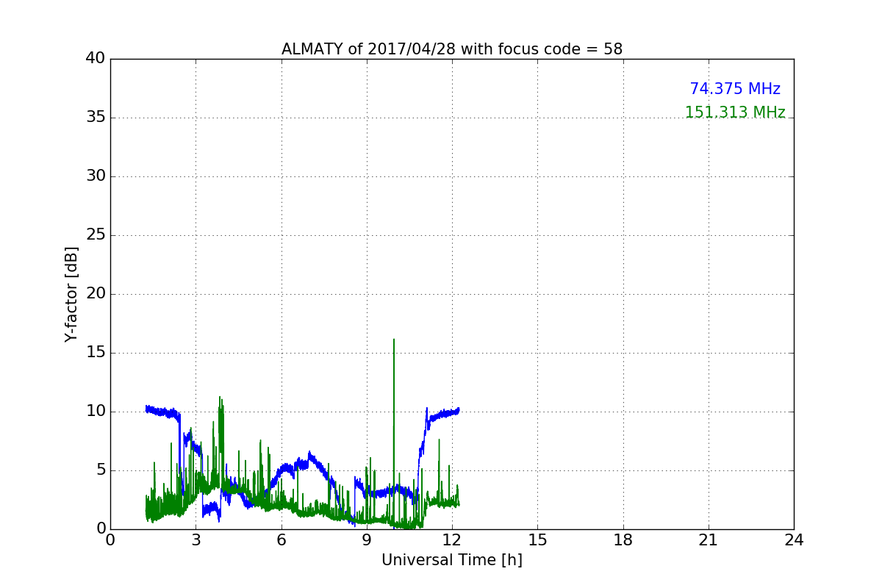Click the y-axis tick label '10'
882x588 pixels.
pyautogui.click(x=96, y=412)
